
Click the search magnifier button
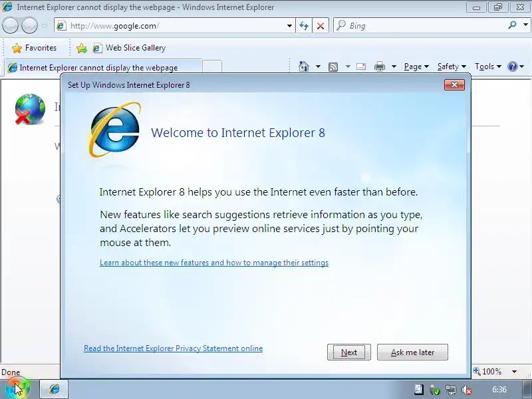coord(512,25)
